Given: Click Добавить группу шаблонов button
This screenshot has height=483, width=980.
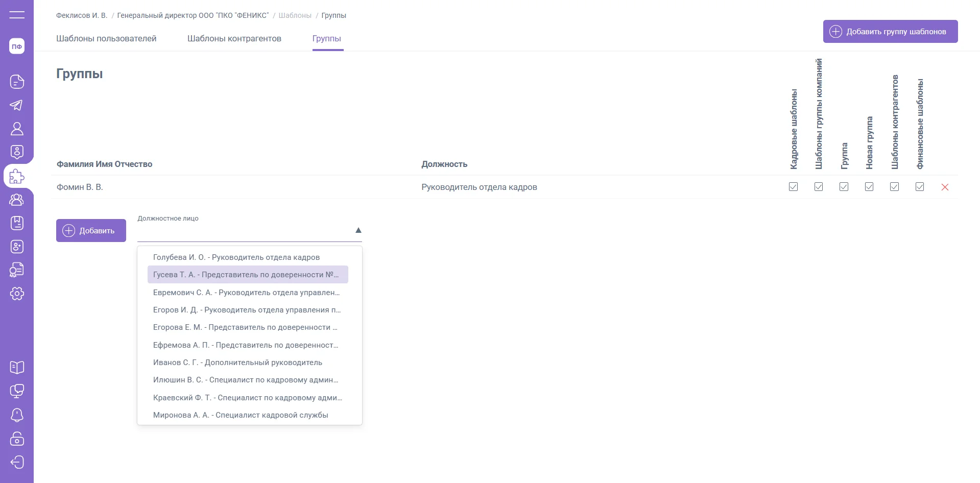Looking at the screenshot, I should [890, 32].
